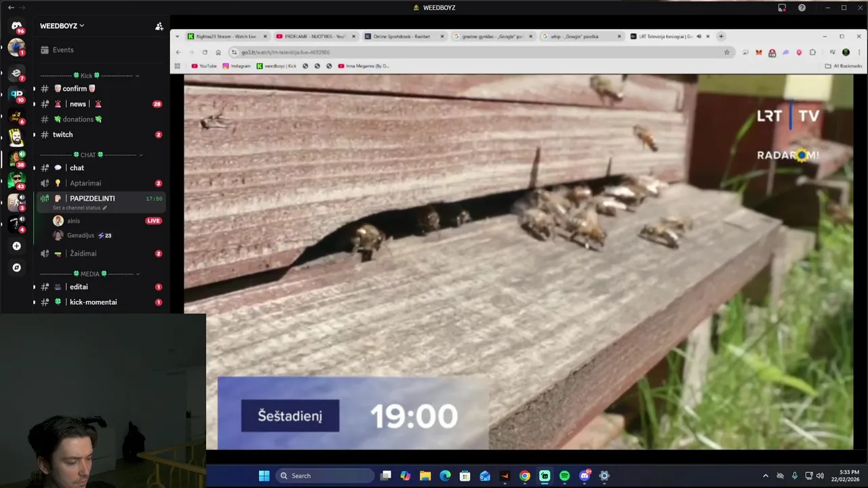Open the Instagram bookmark
868x488 pixels.
pos(237,66)
